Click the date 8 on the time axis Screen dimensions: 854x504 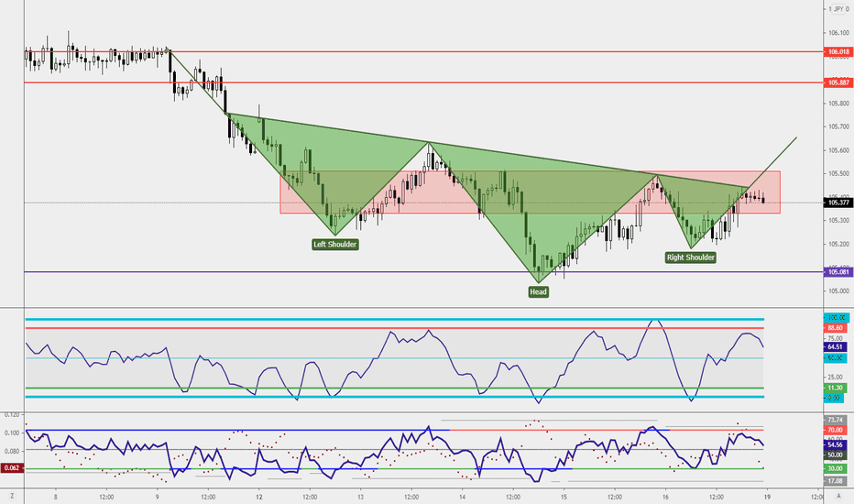coord(56,497)
